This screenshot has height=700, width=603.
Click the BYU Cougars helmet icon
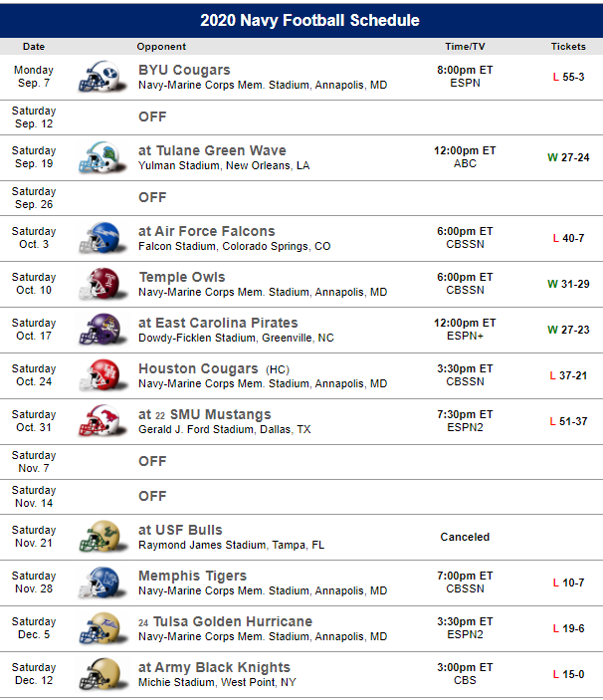click(x=99, y=77)
